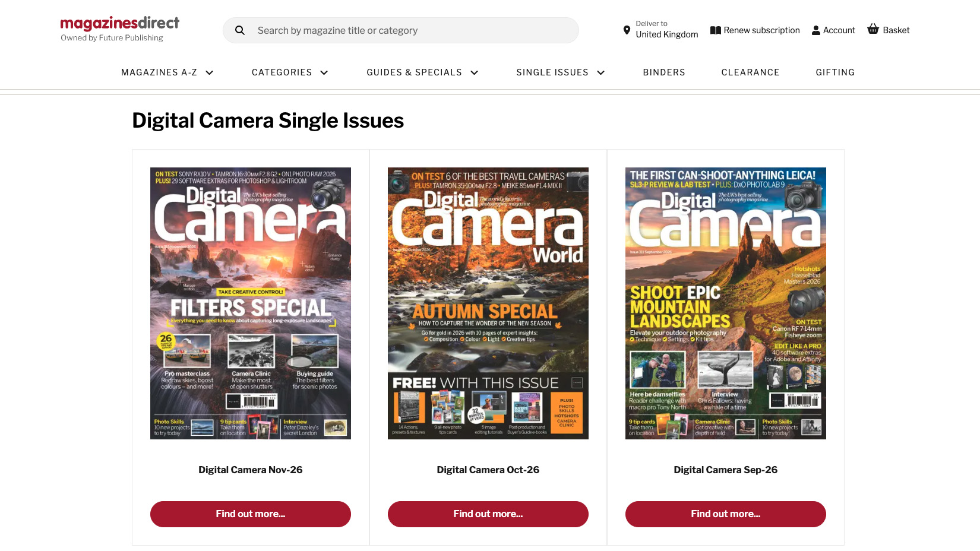This screenshot has height=551, width=980.
Task: Click the Account person icon
Action: (816, 30)
